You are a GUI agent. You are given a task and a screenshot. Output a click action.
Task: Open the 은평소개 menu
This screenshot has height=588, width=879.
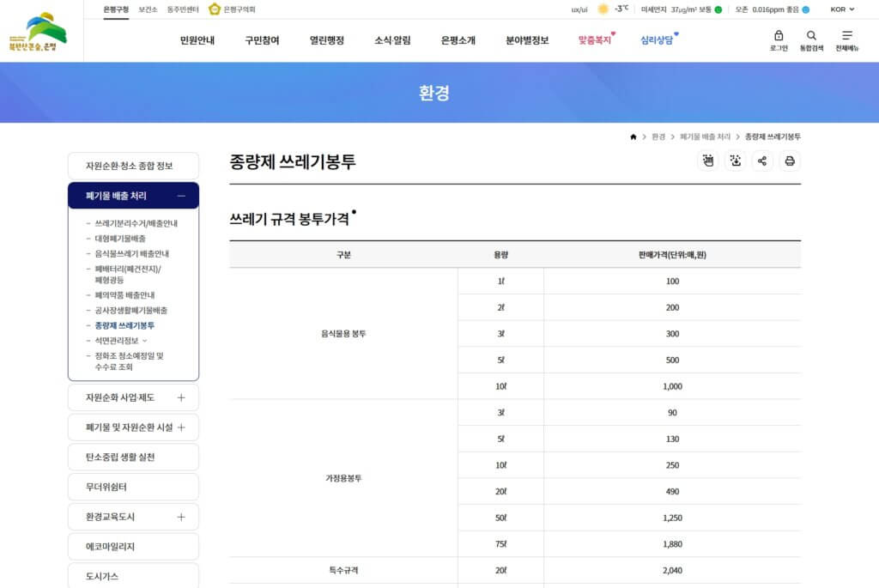pos(457,39)
